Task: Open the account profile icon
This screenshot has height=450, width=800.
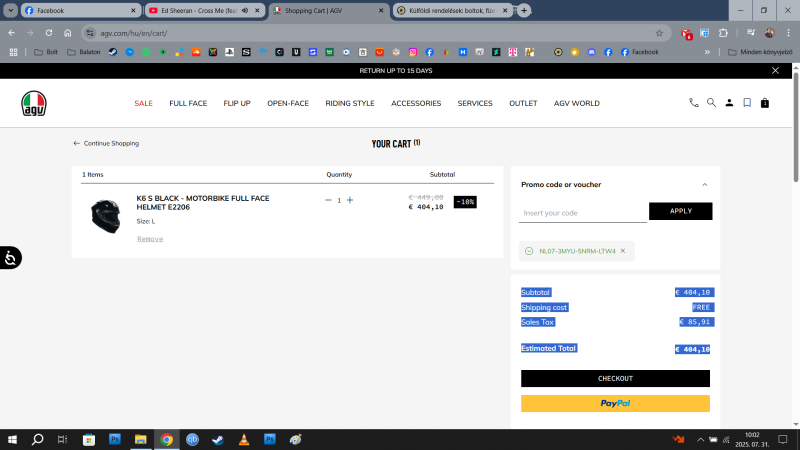Action: point(729,103)
